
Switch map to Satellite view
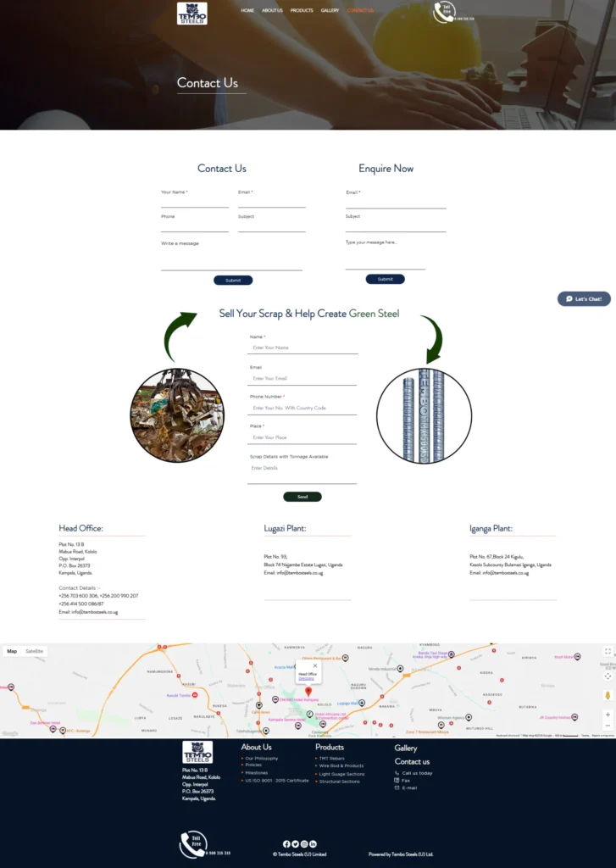coord(34,651)
